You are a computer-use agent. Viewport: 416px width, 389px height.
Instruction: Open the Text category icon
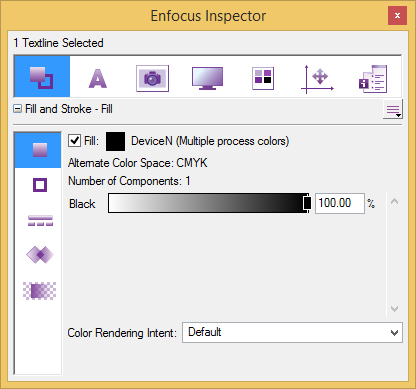click(98, 78)
